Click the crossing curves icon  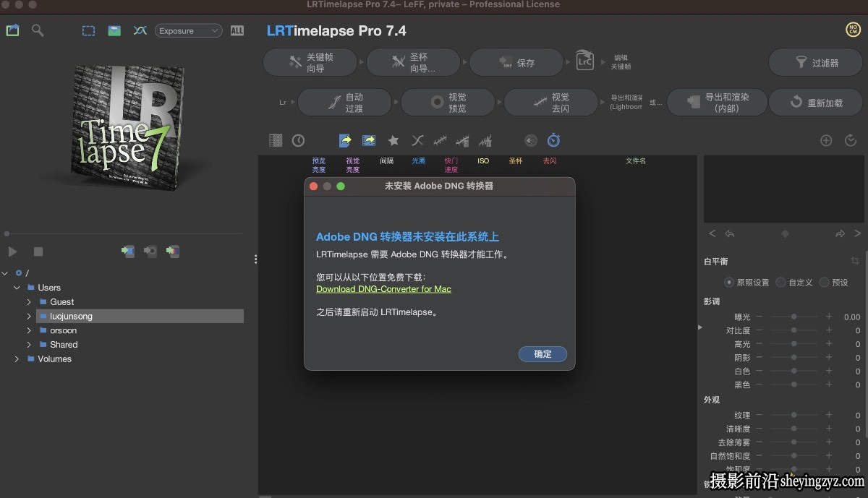[x=140, y=31]
